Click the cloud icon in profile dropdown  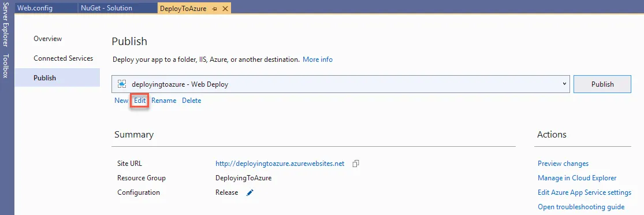tap(121, 84)
